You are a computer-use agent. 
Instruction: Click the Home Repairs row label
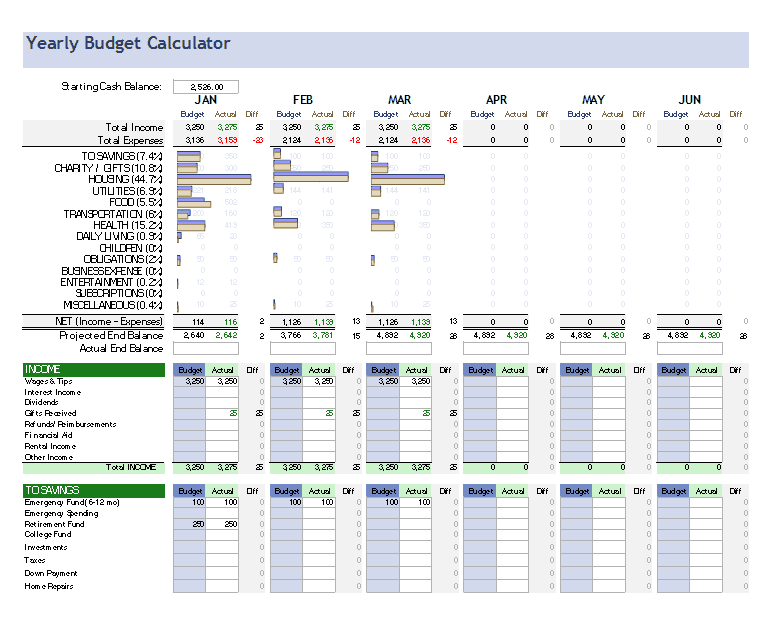tap(48, 586)
